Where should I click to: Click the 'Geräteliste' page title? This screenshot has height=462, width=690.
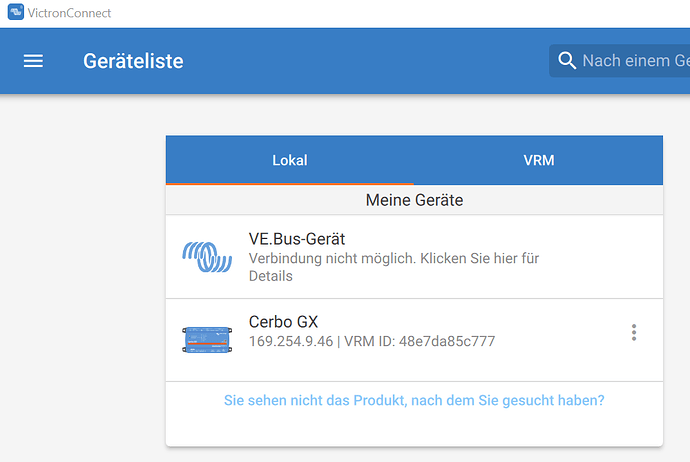(x=133, y=61)
